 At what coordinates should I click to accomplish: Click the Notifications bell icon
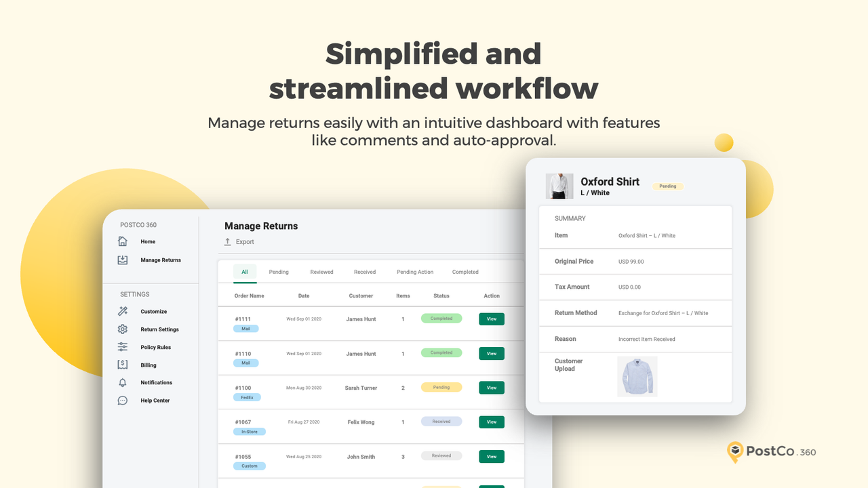pos(123,382)
